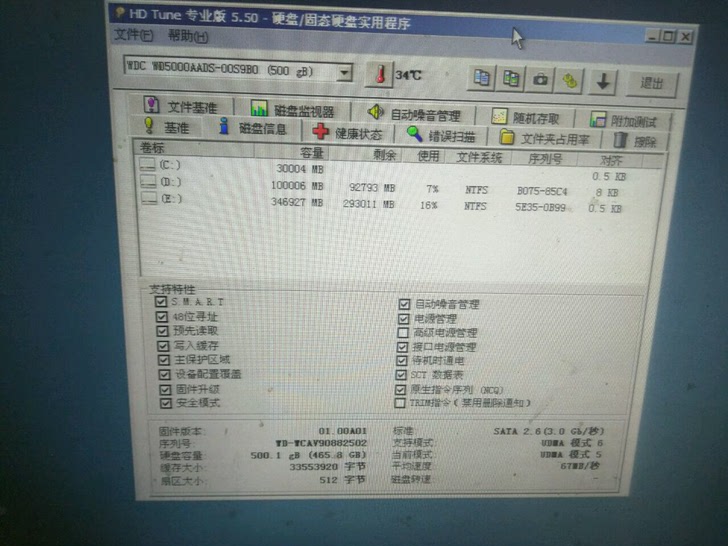Click the D: drive volume icon
Viewport: 728px width, 546px height.
click(149, 181)
